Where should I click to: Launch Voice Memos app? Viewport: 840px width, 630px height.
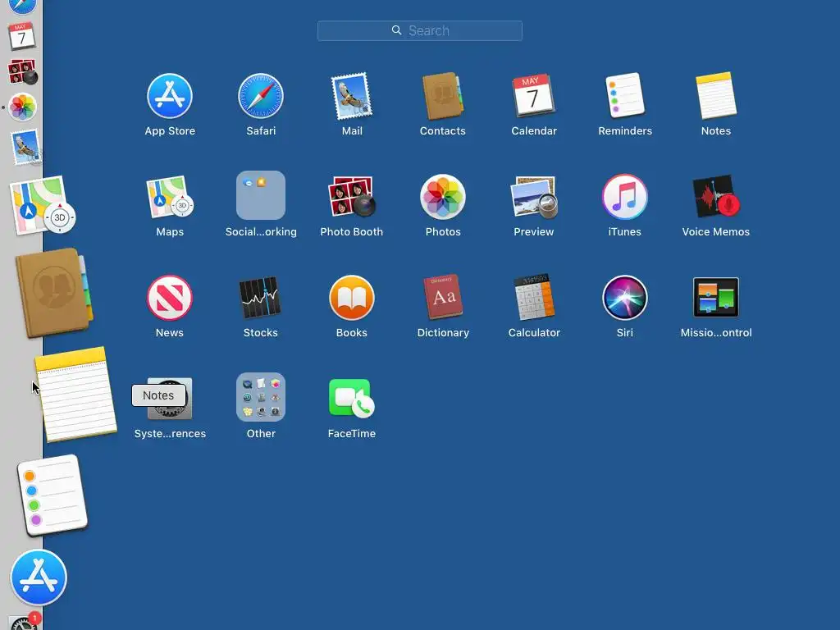click(x=716, y=197)
